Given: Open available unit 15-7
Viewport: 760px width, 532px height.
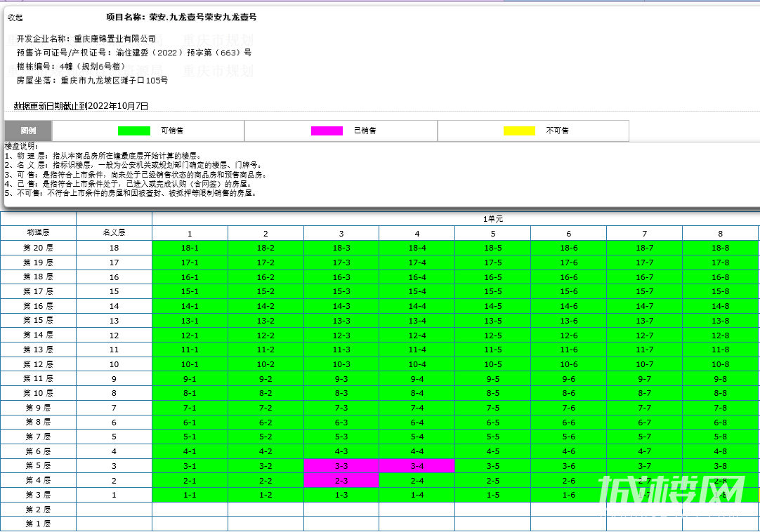Looking at the screenshot, I should 645,292.
